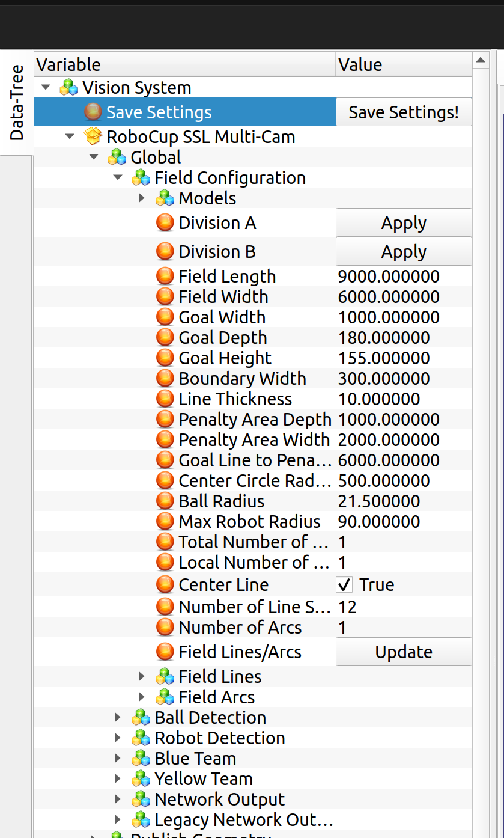Viewport: 504px width, 838px height.
Task: Click Update for Field Lines/Arcs
Action: (x=404, y=652)
